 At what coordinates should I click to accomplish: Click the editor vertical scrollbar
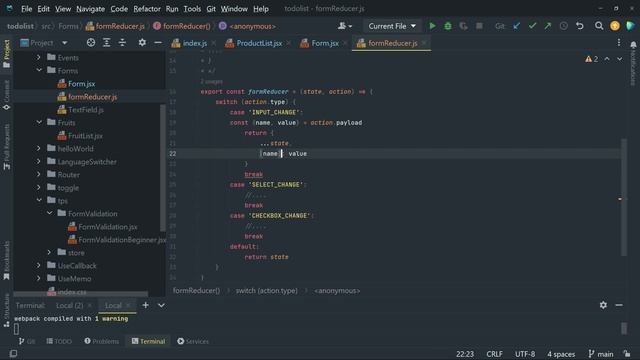tap(624, 197)
